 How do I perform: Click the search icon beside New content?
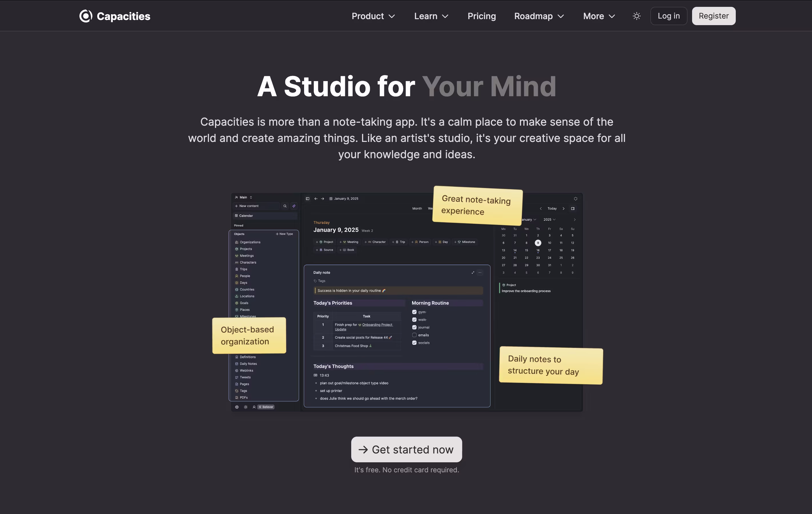[285, 206]
